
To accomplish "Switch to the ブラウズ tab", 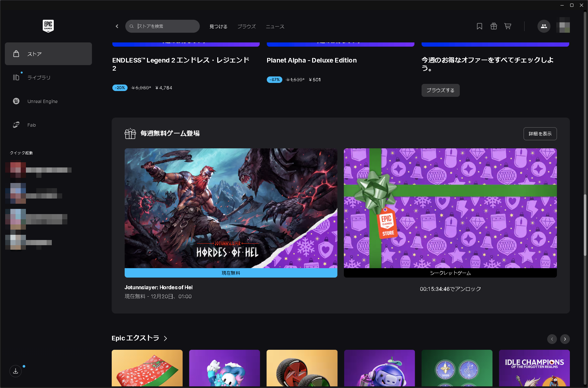I will click(247, 27).
